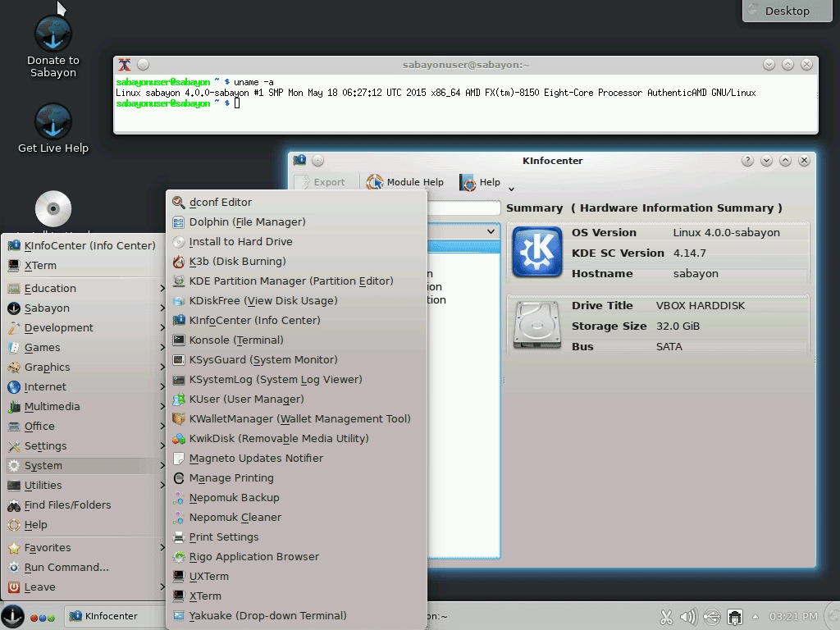Screen dimensions: 840x630
Task: Click the volume speaker tray icon
Action: coord(688,617)
